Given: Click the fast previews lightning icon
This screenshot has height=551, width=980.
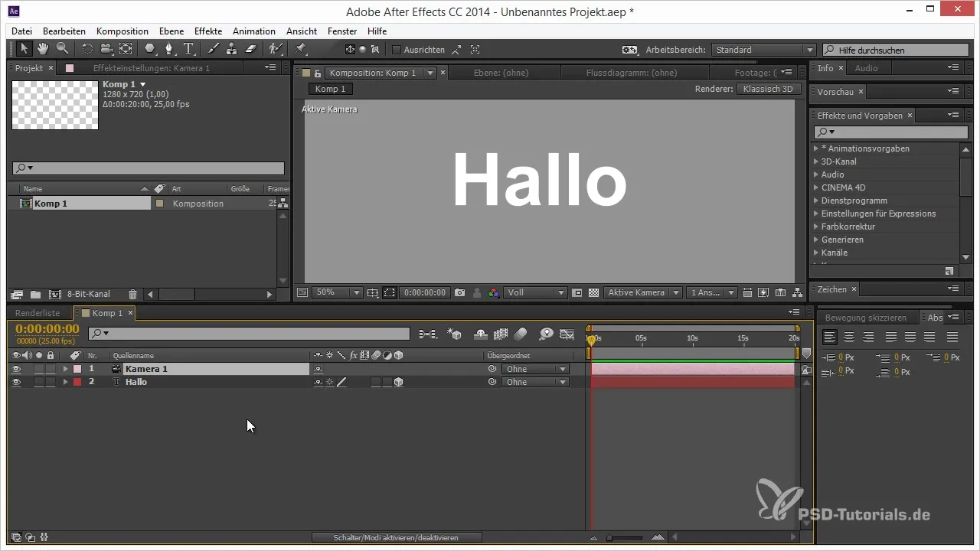Looking at the screenshot, I should [x=763, y=292].
